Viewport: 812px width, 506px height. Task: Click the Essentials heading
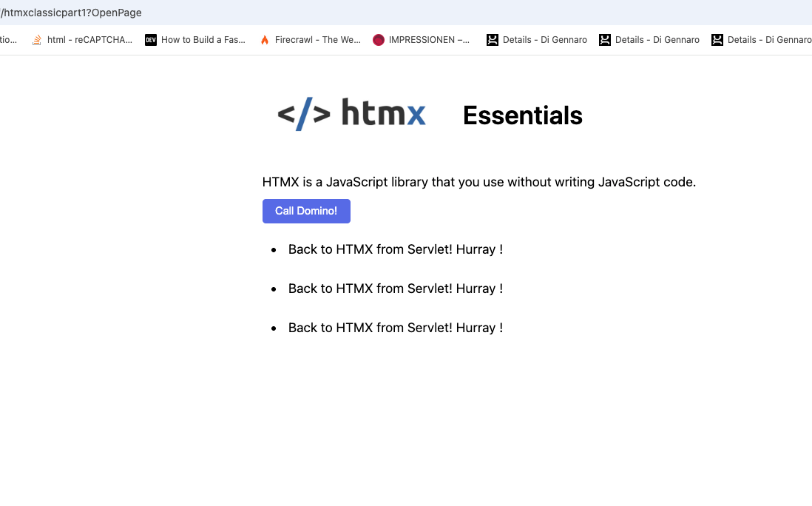(x=523, y=115)
